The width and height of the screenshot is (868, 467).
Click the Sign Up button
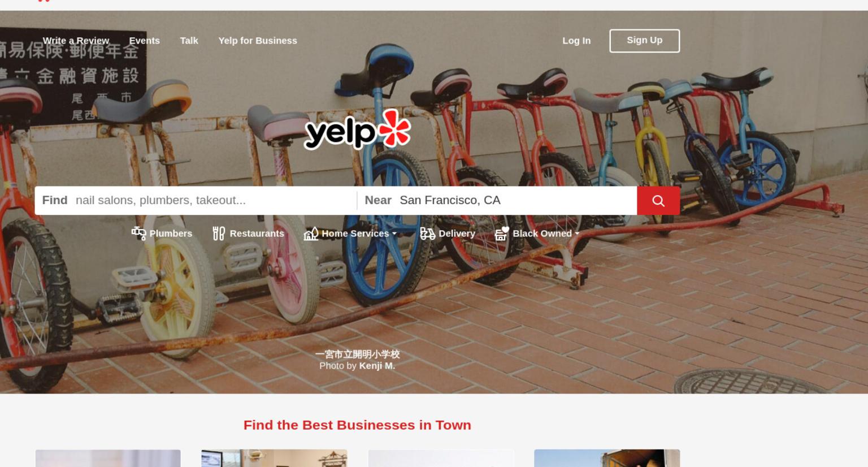coord(645,41)
